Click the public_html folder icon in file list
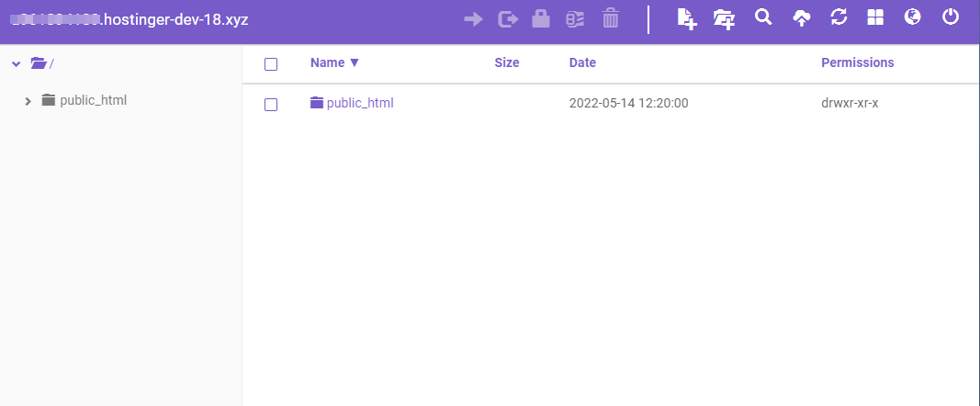 click(x=318, y=103)
